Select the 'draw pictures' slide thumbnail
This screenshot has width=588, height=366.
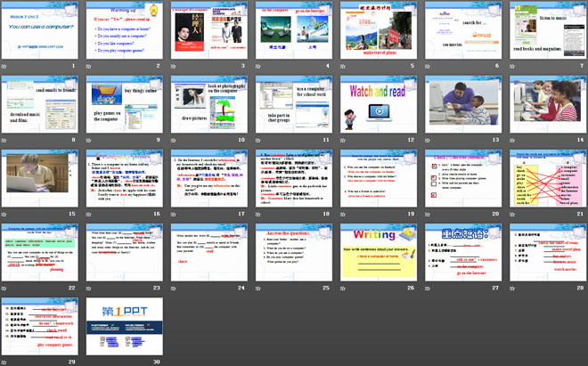[209, 102]
